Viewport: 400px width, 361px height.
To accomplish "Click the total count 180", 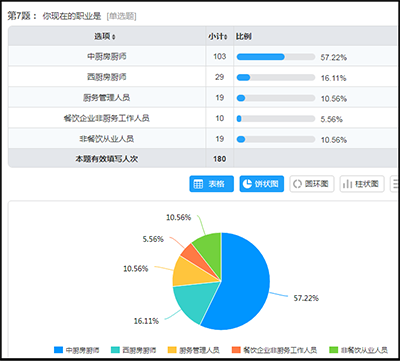I will pyautogui.click(x=220, y=159).
